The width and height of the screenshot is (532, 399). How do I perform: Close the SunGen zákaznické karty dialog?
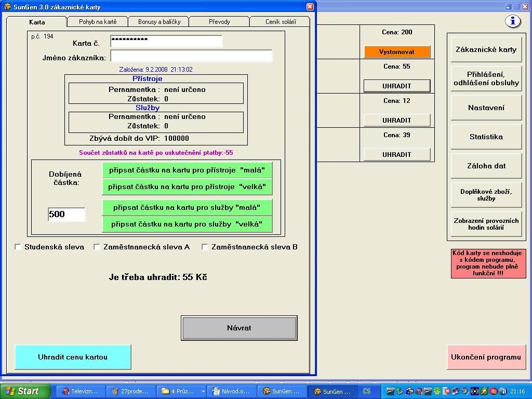[x=310, y=6]
